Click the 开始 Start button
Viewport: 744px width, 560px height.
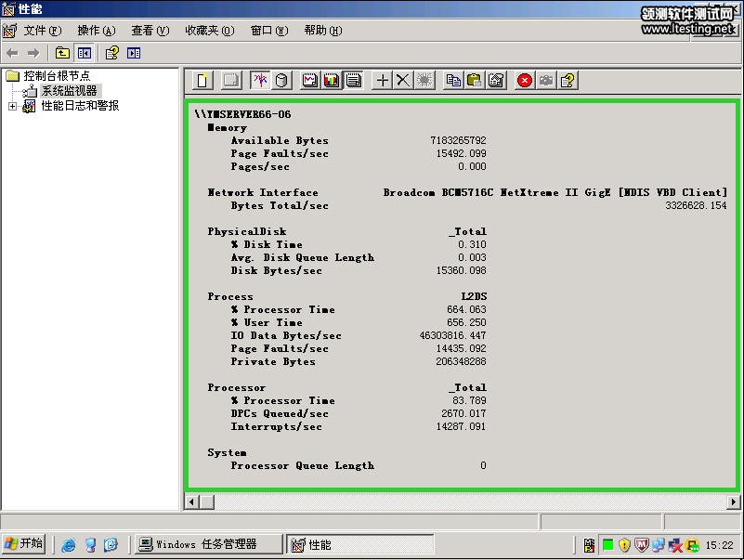click(x=24, y=544)
